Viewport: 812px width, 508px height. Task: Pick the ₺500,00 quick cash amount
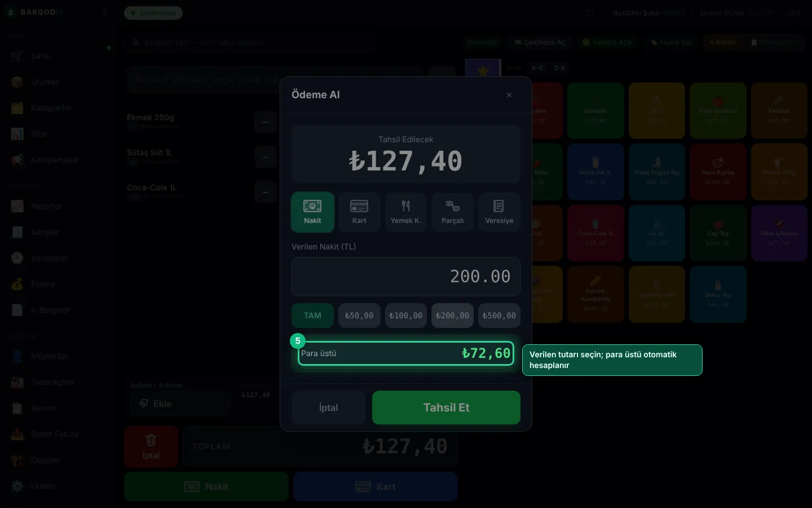pyautogui.click(x=499, y=316)
